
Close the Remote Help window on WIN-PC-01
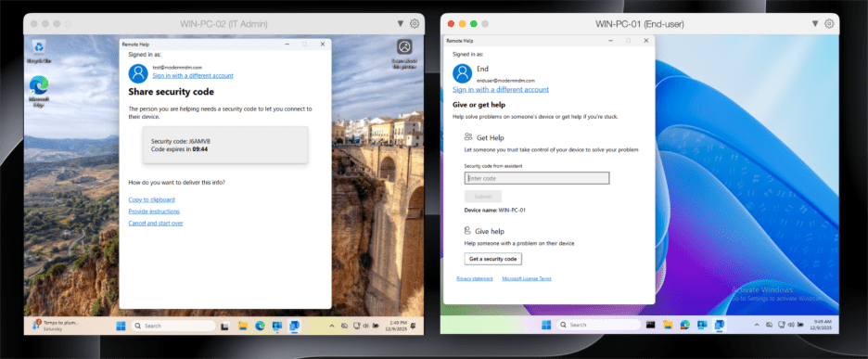tap(645, 41)
